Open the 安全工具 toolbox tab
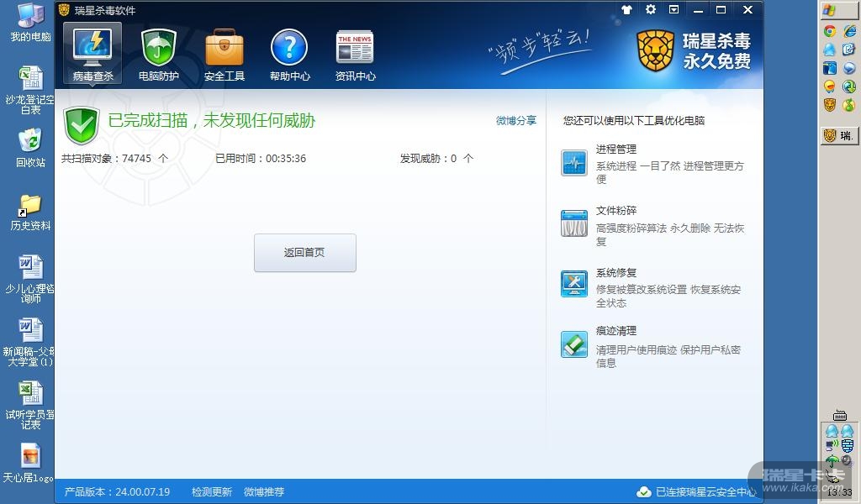The image size is (861, 504). (224, 55)
